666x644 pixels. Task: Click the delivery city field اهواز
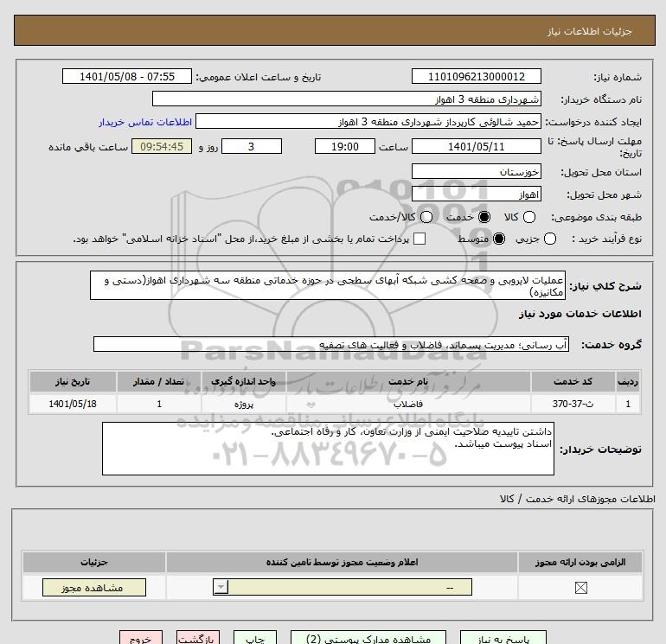pyautogui.click(x=476, y=194)
